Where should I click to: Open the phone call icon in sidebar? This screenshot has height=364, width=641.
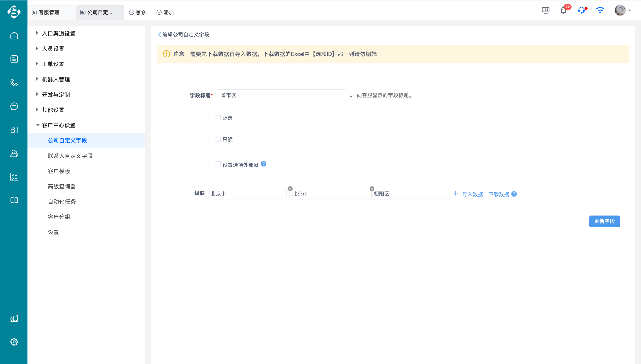click(x=14, y=83)
